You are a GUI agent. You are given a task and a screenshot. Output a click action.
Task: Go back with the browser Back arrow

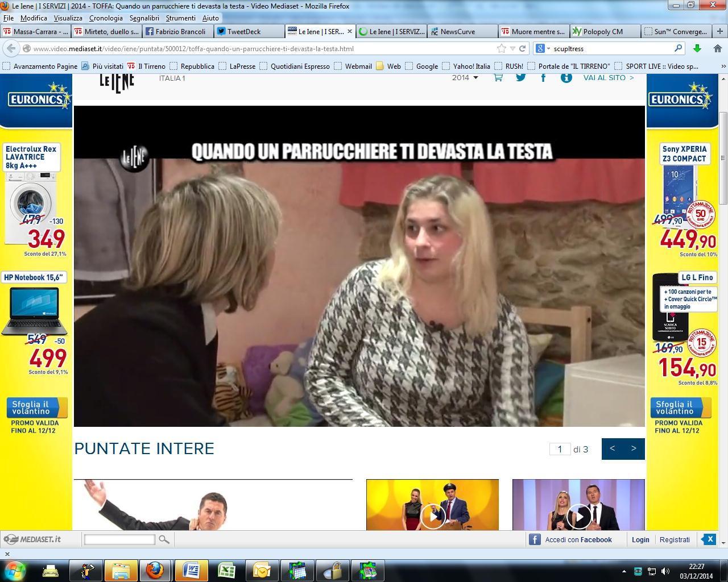[x=11, y=48]
